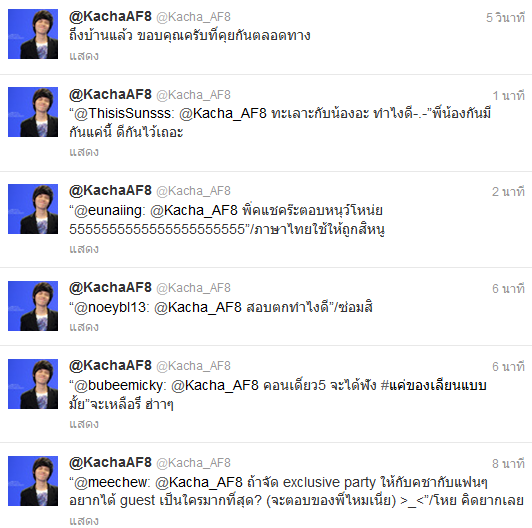The width and height of the screenshot is (532, 528).
Task: Click the 5 วินาที timestamp
Action: pos(505,18)
